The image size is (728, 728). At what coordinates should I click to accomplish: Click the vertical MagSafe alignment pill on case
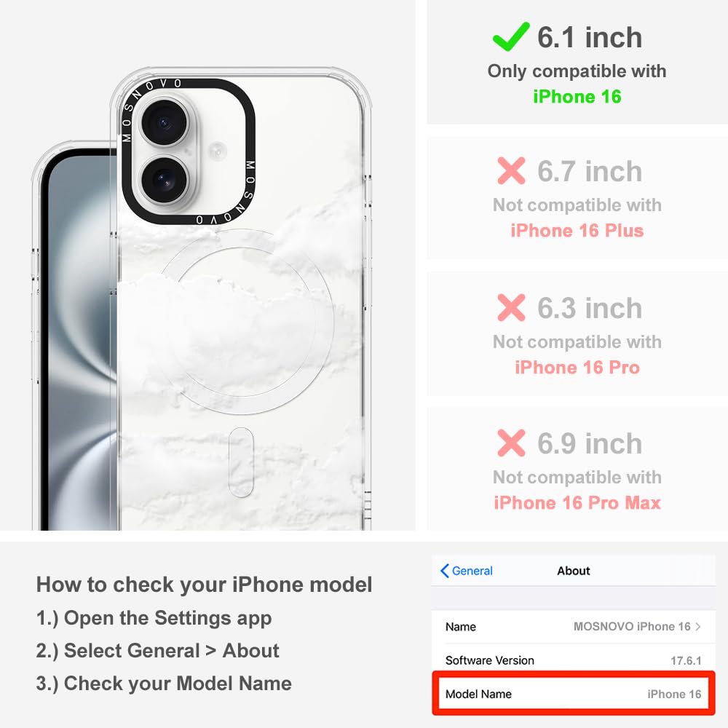pos(241,462)
